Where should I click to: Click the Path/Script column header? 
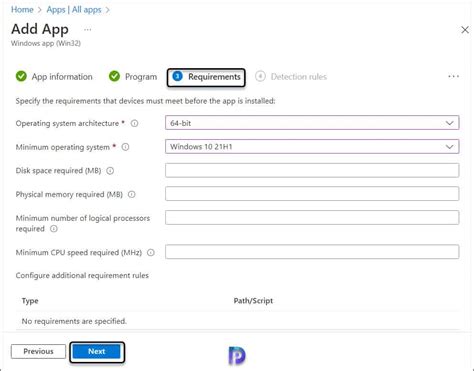click(253, 301)
